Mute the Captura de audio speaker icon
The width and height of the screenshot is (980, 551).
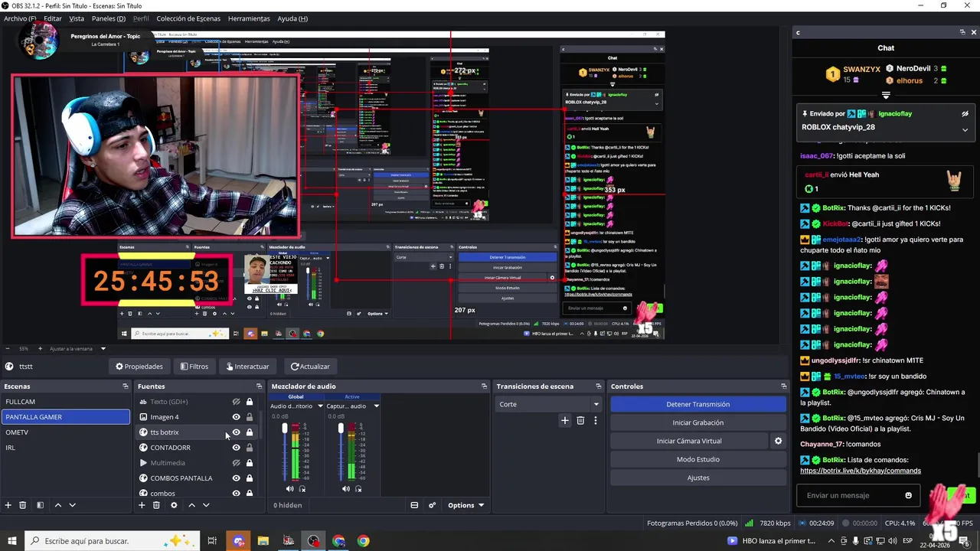click(x=345, y=488)
